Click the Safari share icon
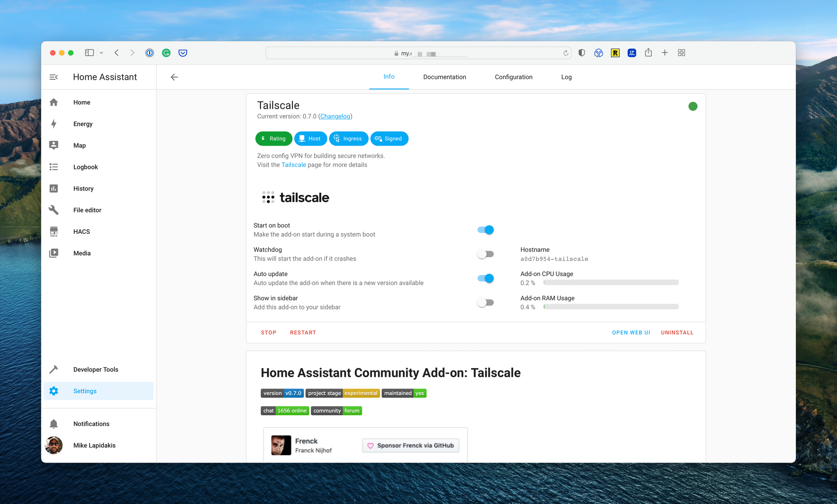 648,52
